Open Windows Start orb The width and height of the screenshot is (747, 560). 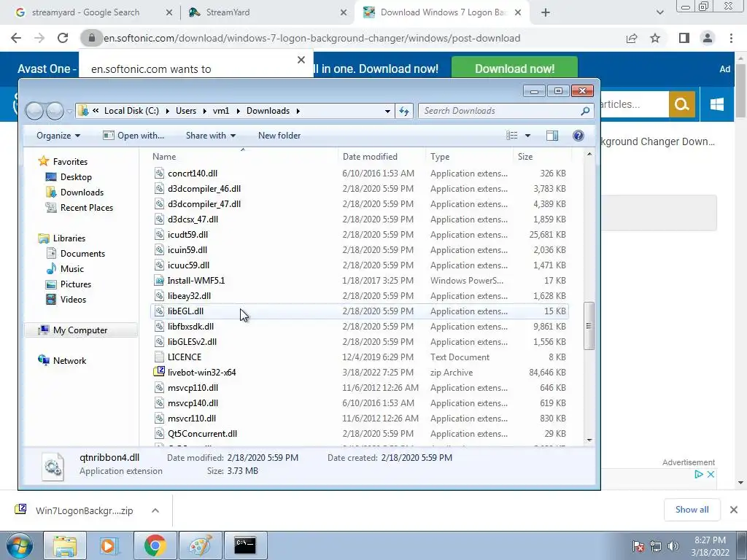coord(19,545)
